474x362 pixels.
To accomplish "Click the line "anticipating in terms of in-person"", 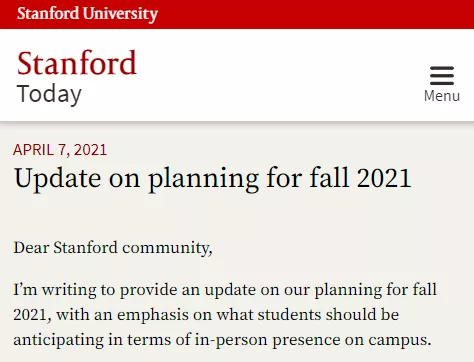I will click(222, 340).
